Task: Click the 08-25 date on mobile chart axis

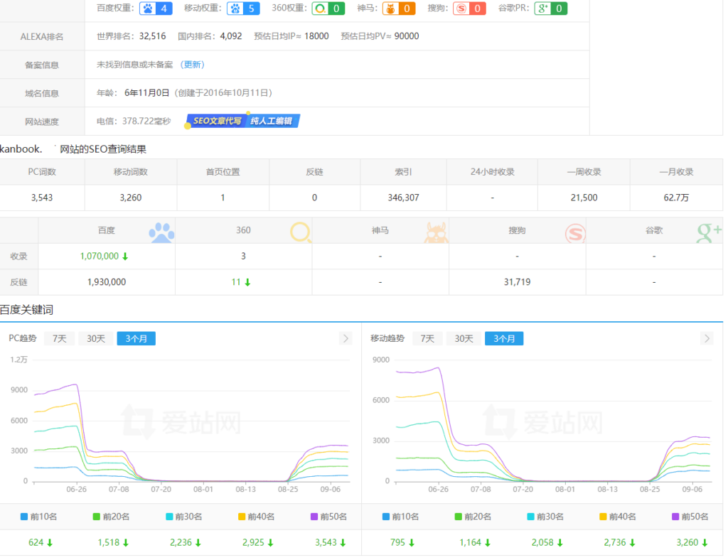Action: pos(650,489)
